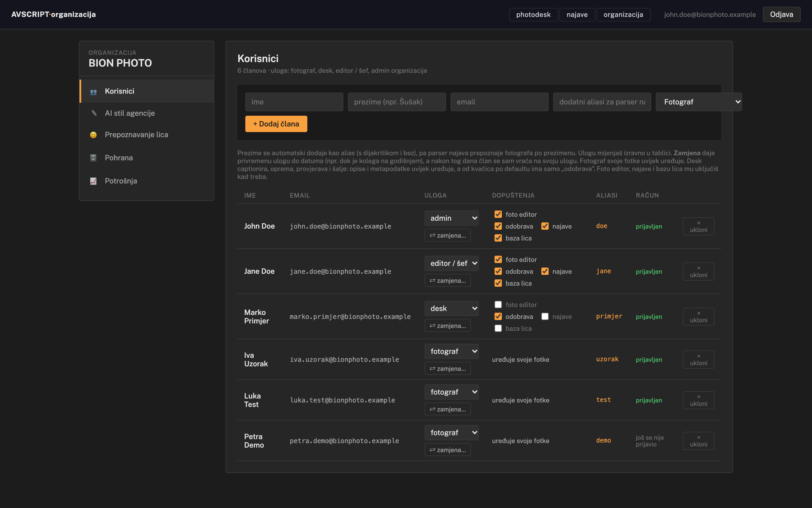Click the pencil icon beside AI stil agencije
This screenshot has width=812, height=508.
tap(94, 113)
